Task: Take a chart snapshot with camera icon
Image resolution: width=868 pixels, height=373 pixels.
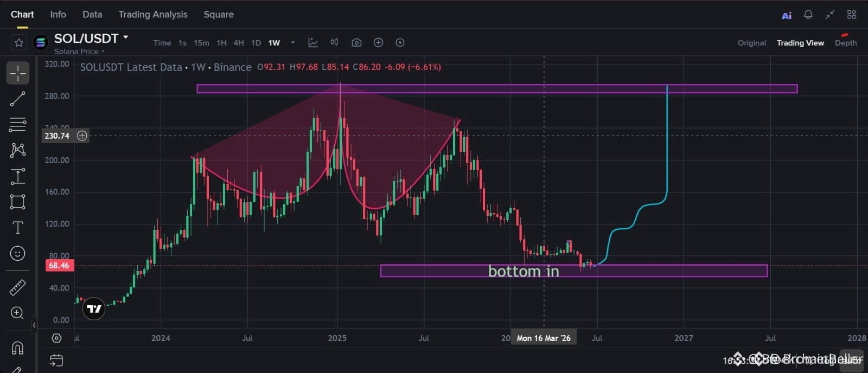Action: tap(356, 42)
